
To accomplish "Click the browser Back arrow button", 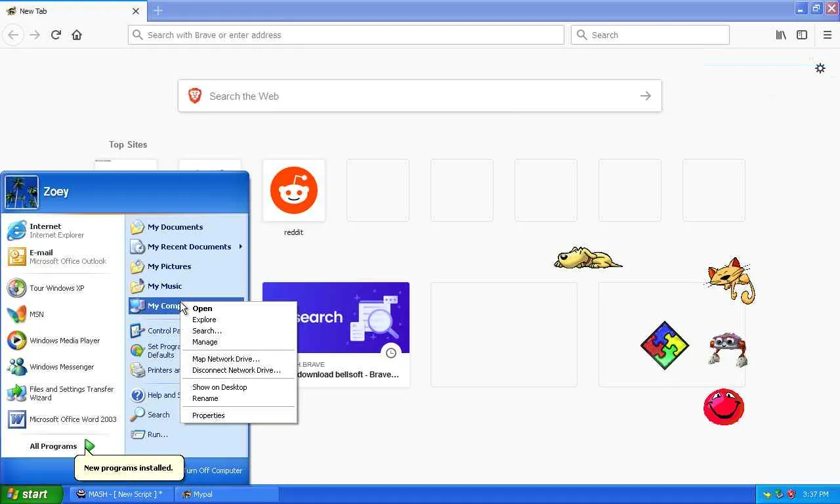I will [x=13, y=35].
